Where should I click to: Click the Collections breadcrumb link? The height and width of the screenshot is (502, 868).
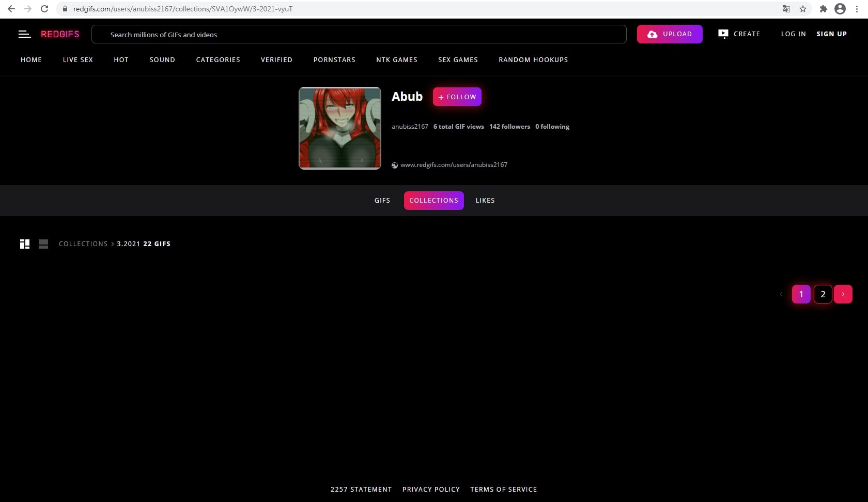(x=83, y=244)
